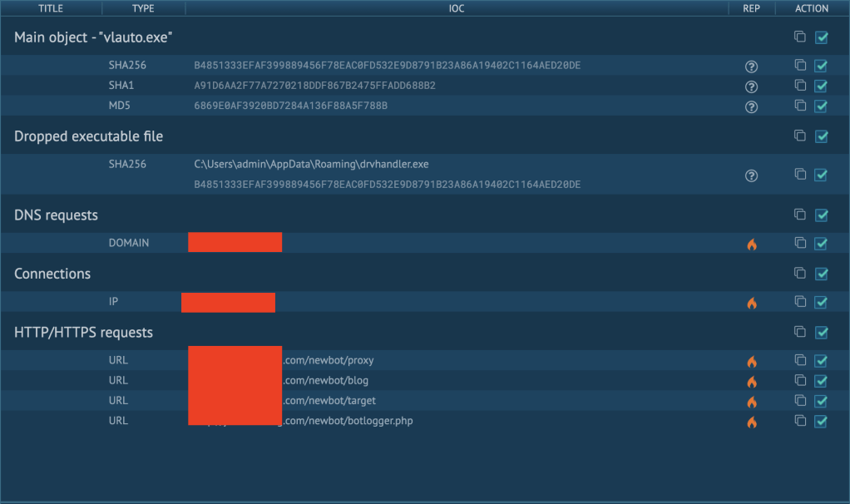
Task: Uncheck the newbot/target URL checkbox
Action: pos(822,401)
